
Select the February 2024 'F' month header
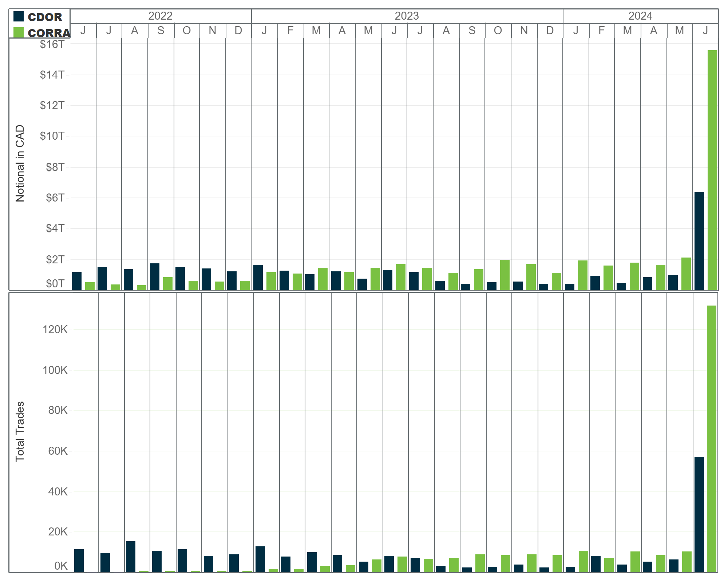tap(601, 31)
